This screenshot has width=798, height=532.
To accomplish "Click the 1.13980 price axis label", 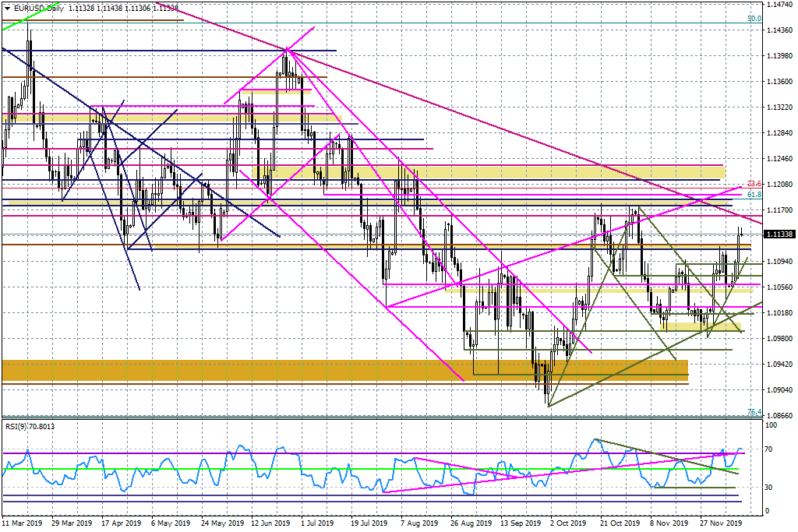I will tap(779, 56).
